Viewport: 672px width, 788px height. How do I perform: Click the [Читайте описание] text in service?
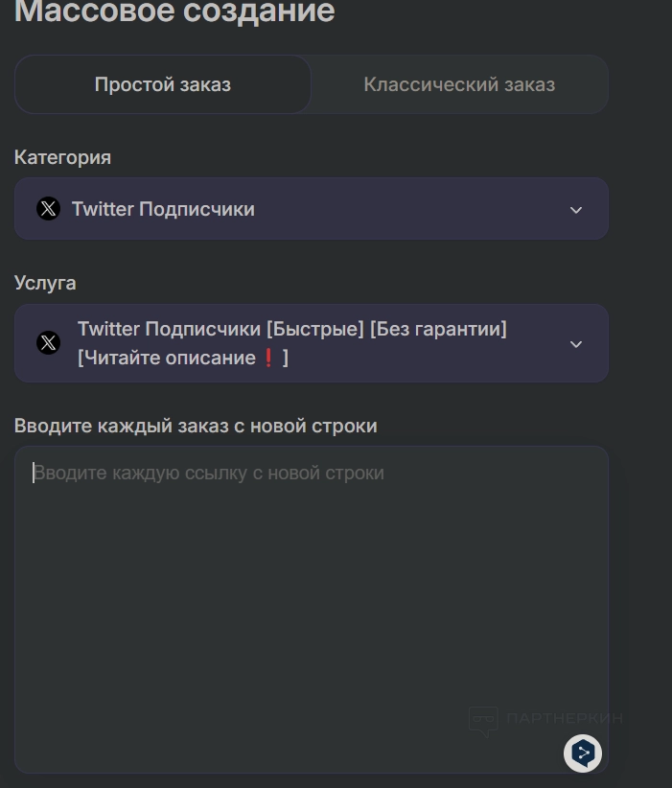pos(170,358)
